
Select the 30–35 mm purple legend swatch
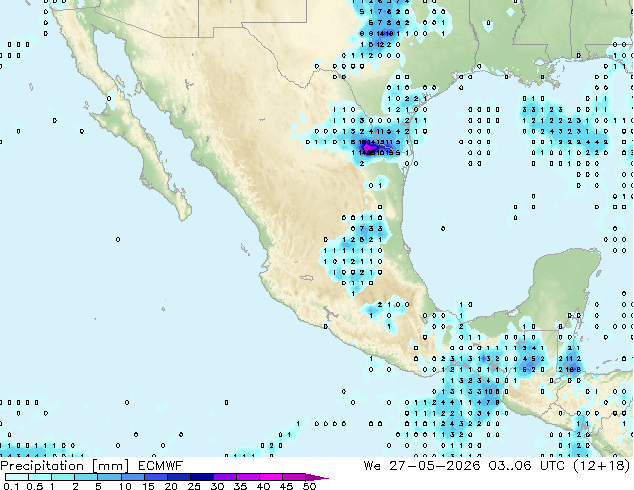225,477
